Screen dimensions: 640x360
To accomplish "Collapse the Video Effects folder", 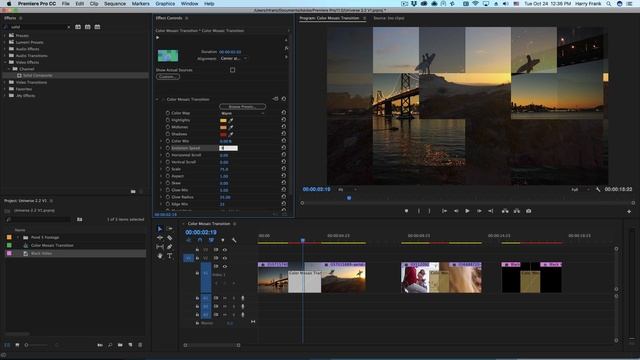I will (x=5, y=62).
